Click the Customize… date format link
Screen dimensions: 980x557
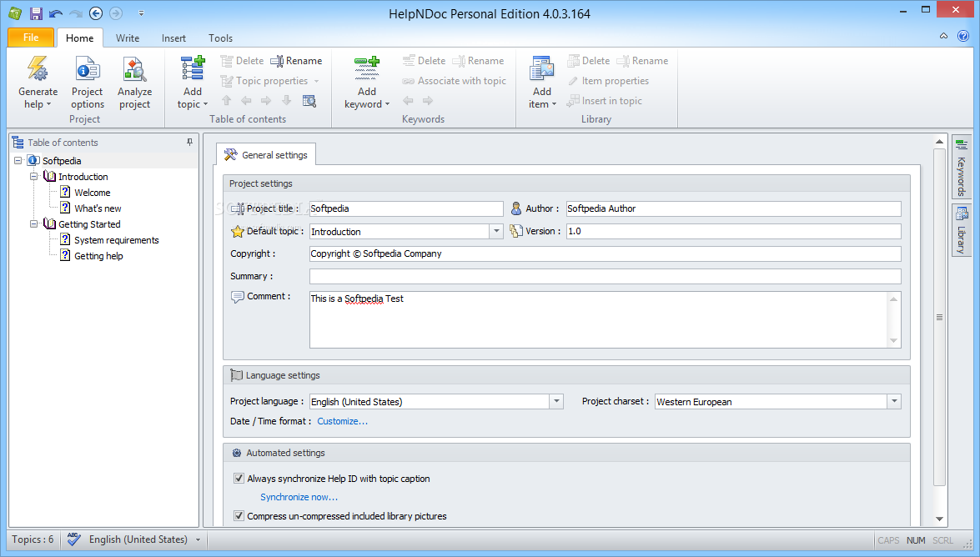343,421
